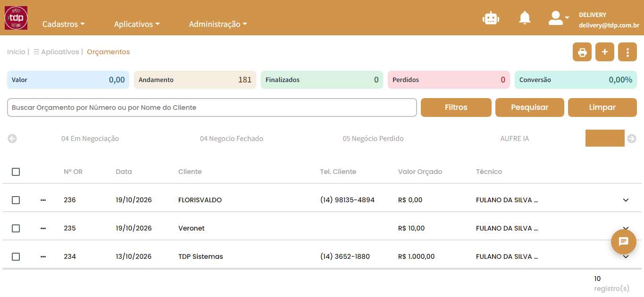Click the 10 registro(s) count
The width and height of the screenshot is (644, 297).
(x=612, y=283)
